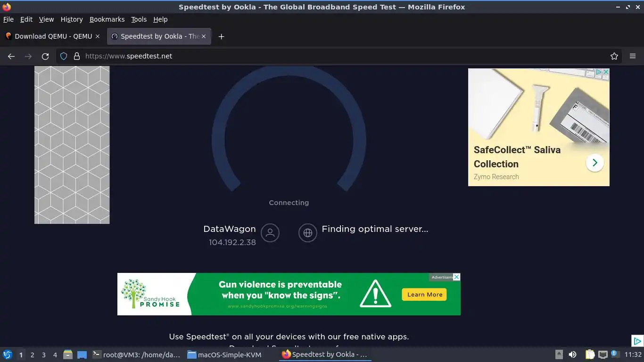Screen dimensions: 644x362
Task: Click the AdChoices icon at bottom right corner
Action: coord(637,341)
